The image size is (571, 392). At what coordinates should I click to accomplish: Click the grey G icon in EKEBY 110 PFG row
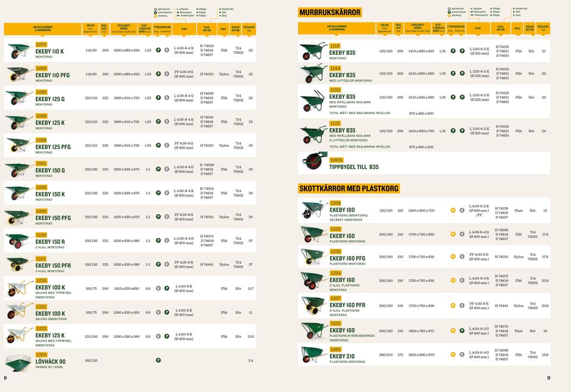coord(167,74)
